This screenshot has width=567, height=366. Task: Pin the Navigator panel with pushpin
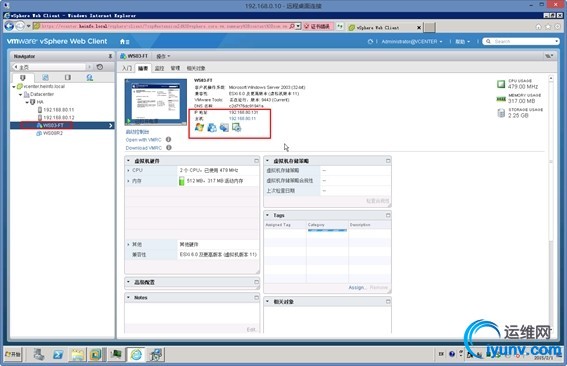110,56
